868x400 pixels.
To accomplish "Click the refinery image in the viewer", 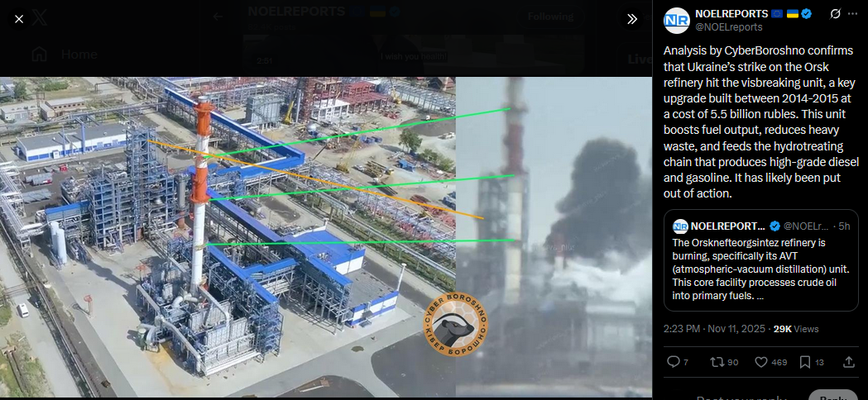I will 325,237.
